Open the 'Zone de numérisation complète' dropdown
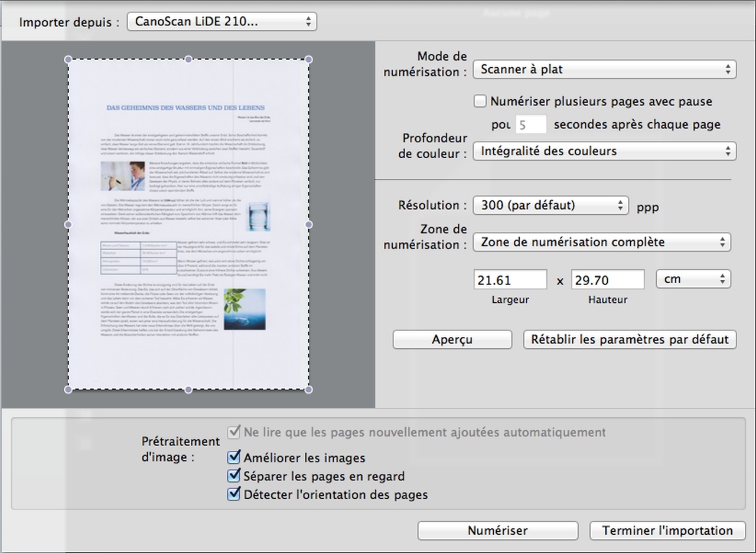 click(601, 242)
